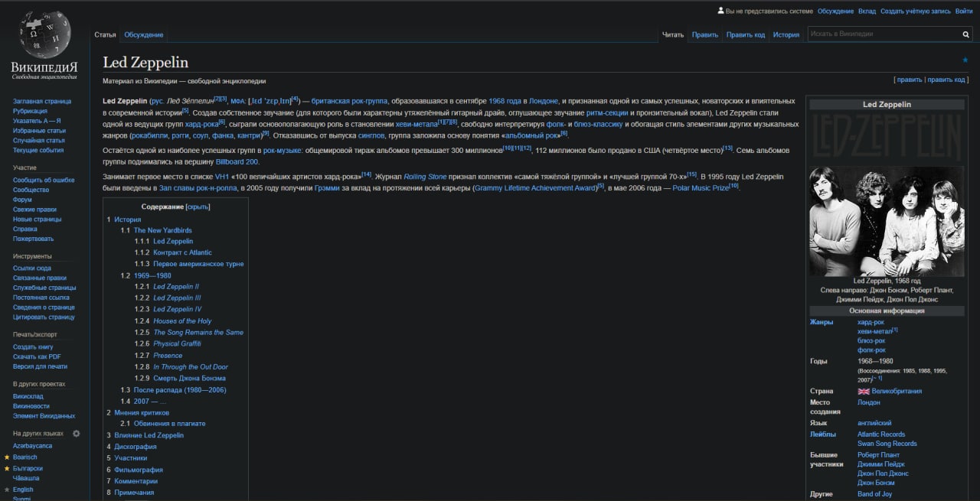This screenshot has height=501, width=980.
Task: Open Роберт Плант member link
Action: tap(878, 454)
